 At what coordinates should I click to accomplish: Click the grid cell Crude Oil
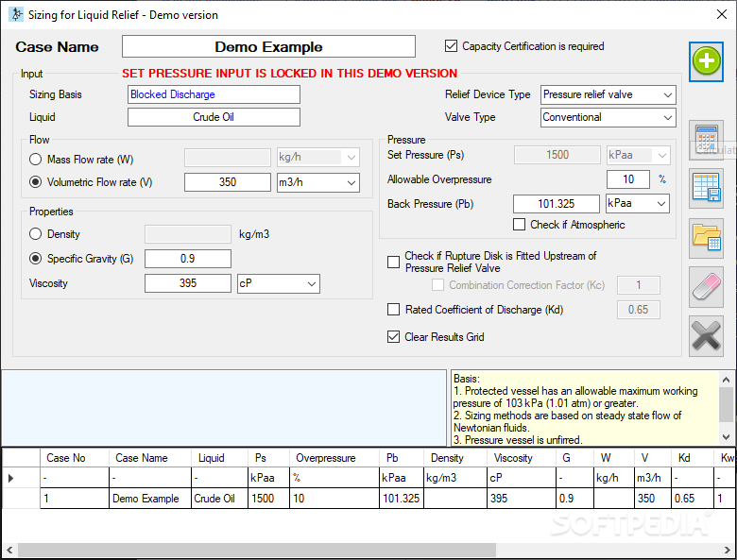[219, 498]
